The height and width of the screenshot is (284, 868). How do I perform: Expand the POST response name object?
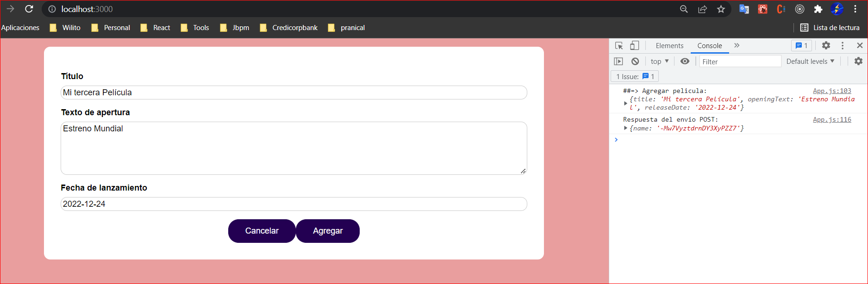pos(626,128)
